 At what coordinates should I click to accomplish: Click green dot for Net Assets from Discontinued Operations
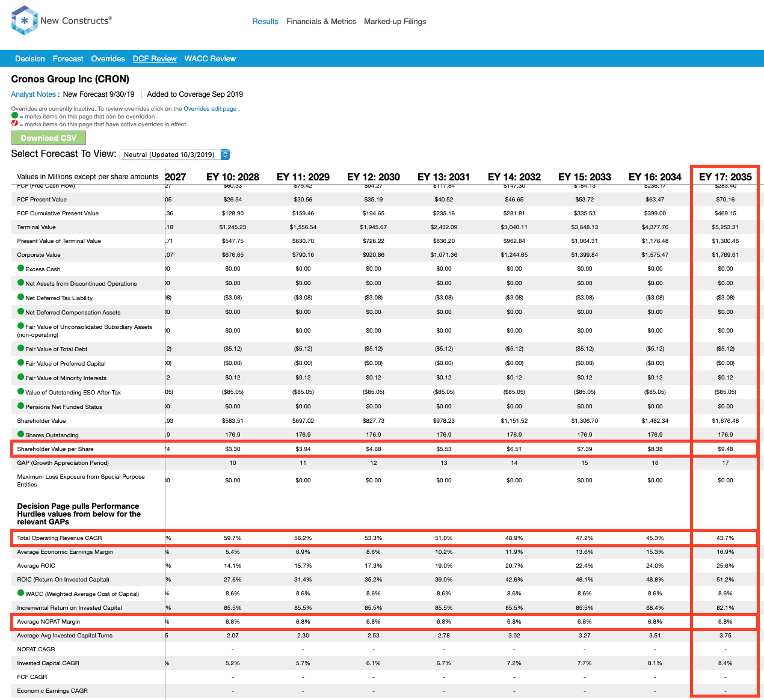point(20,283)
